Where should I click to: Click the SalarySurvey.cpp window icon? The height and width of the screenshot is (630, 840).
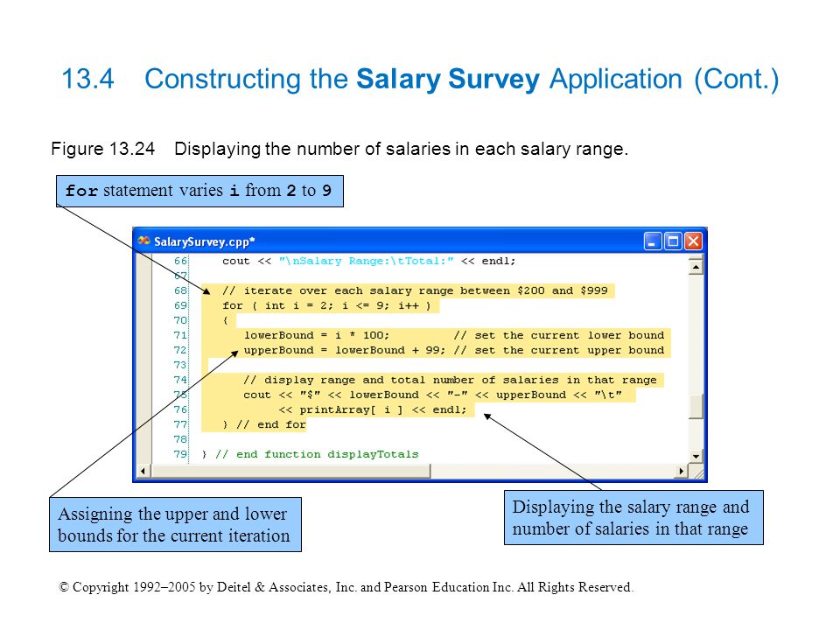(x=143, y=241)
